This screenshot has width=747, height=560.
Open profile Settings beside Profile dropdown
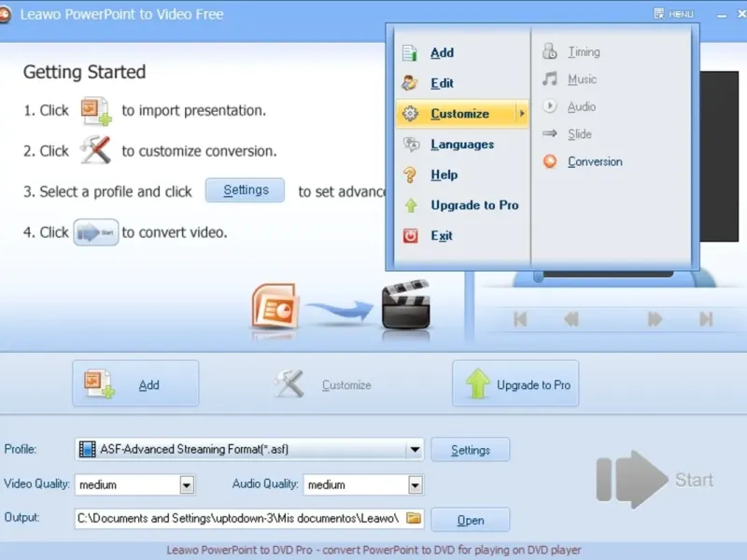471,450
